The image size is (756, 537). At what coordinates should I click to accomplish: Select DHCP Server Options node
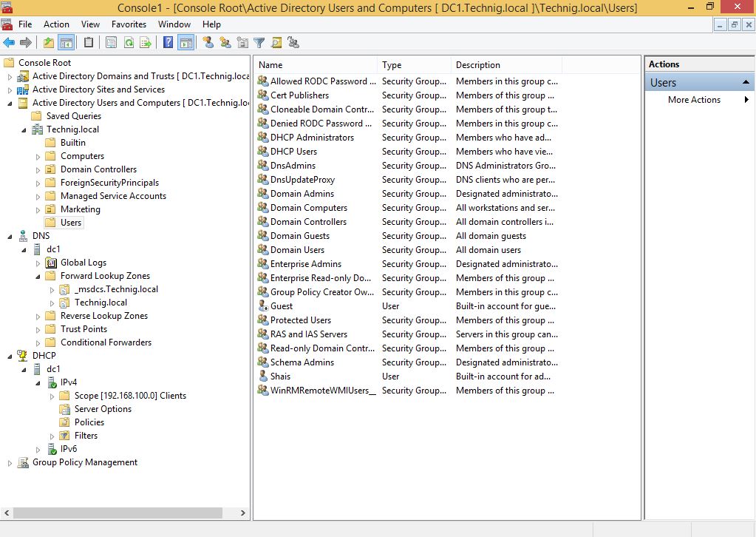(103, 408)
